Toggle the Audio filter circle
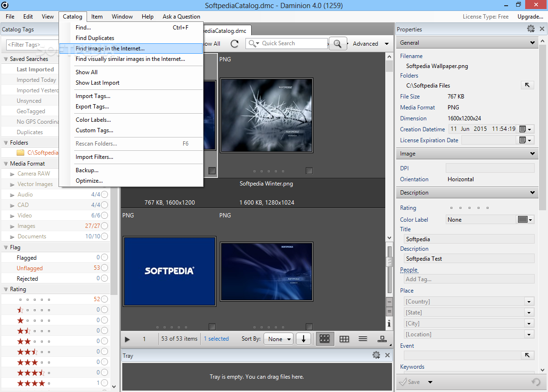 point(105,195)
